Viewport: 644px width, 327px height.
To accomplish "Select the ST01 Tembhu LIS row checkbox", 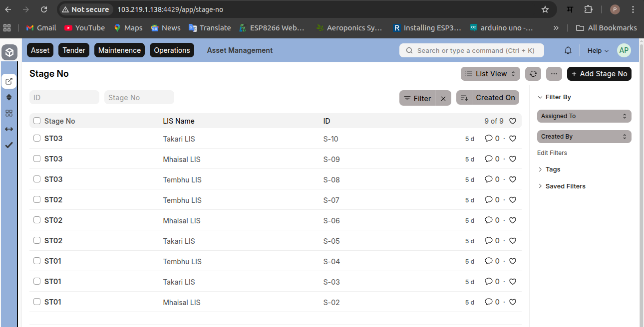I will 37,261.
